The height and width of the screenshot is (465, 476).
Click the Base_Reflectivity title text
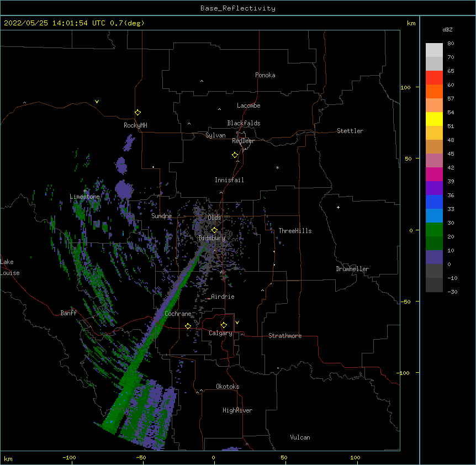238,8
